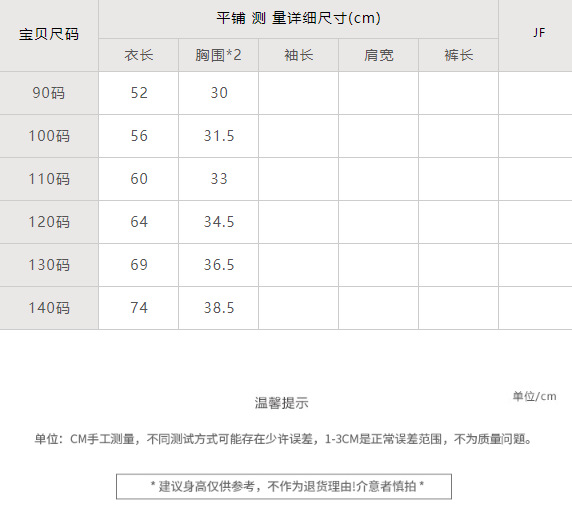Click the 裤长 column header

tap(459, 55)
